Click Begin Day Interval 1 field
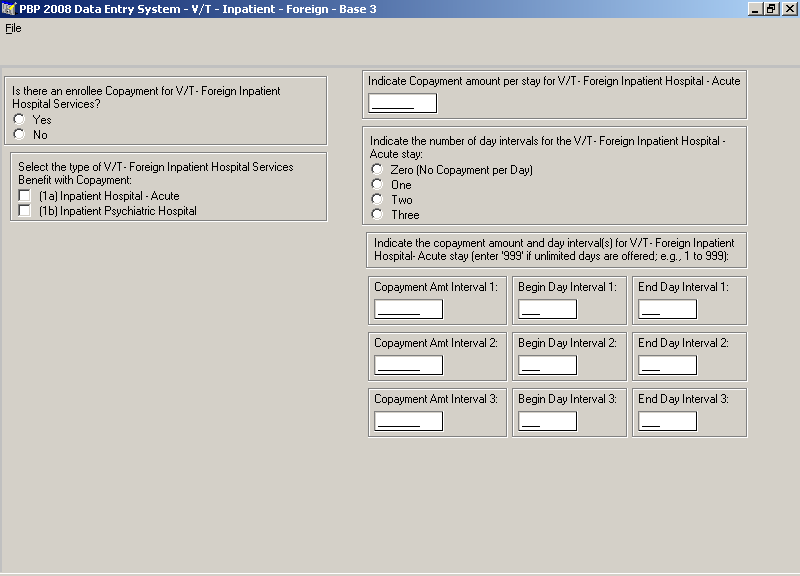800x576 pixels. tap(547, 309)
